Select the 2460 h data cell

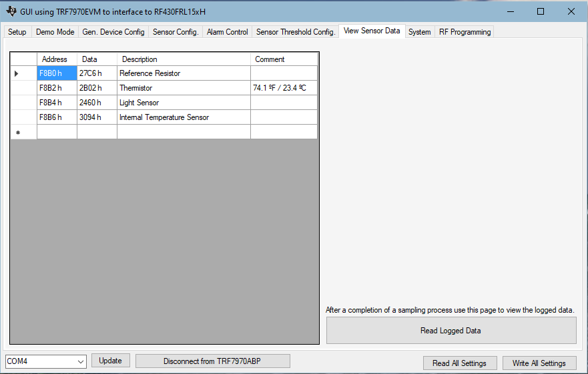click(x=97, y=103)
